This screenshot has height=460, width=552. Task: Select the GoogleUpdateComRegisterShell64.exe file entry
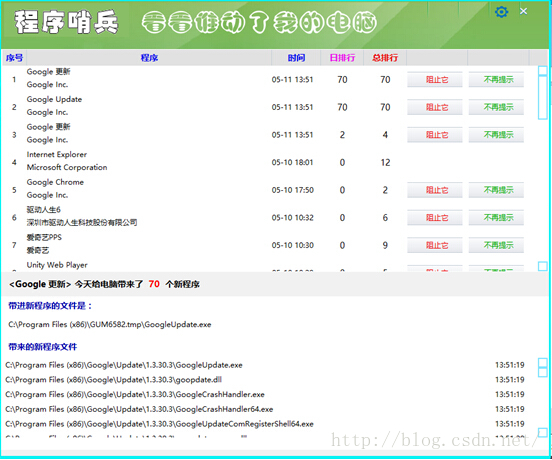[159, 424]
